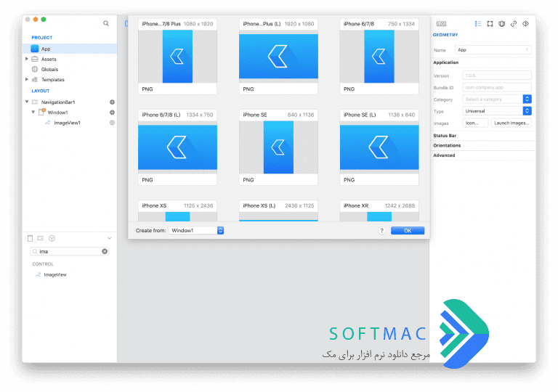Open the library panel chevron menu
The image size is (558, 392).
click(109, 238)
